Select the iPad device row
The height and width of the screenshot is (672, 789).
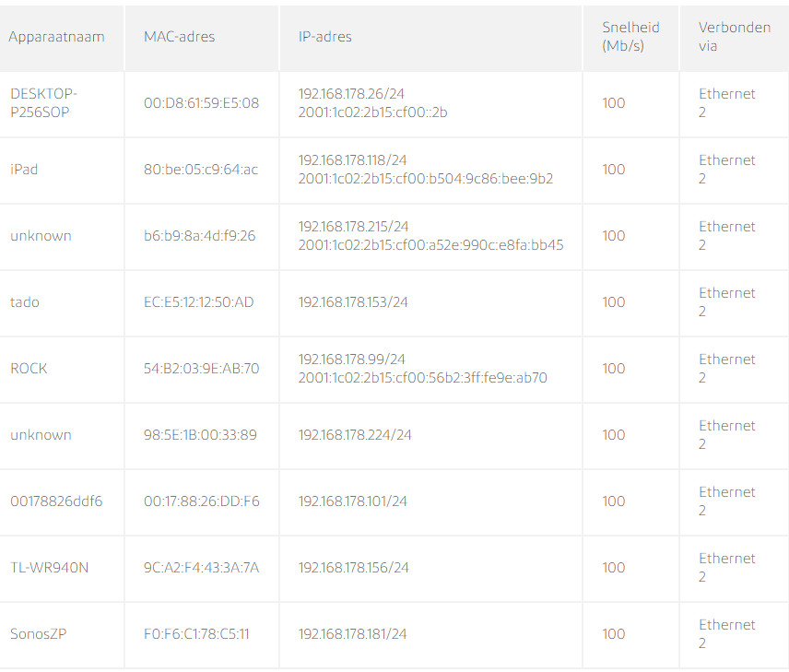(394, 170)
